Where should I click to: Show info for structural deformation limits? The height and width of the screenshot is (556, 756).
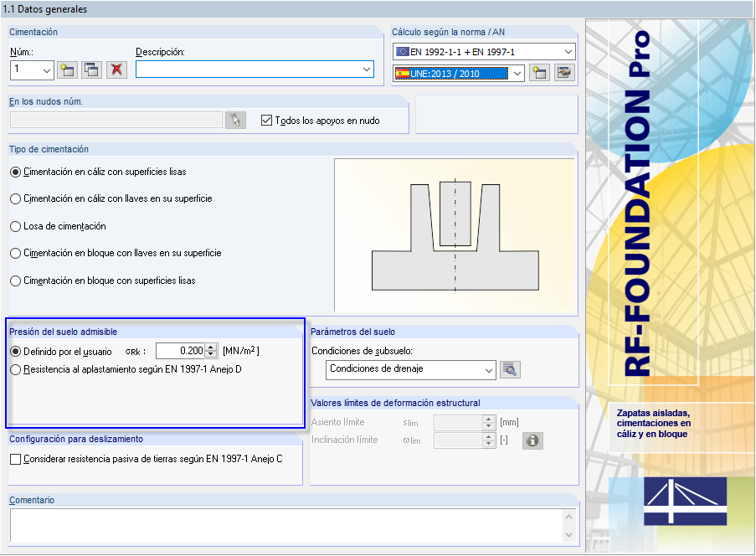(532, 440)
